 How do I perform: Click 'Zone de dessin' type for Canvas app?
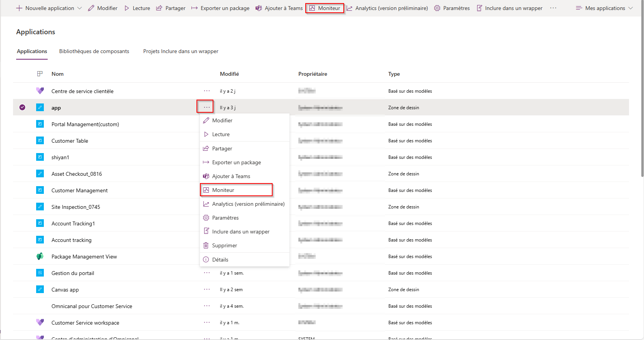coord(404,290)
